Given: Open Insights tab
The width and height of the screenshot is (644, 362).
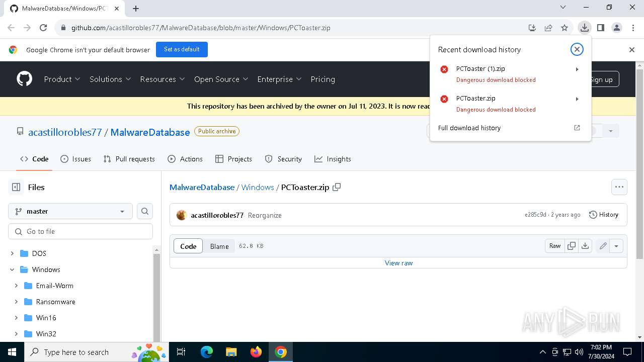Looking at the screenshot, I should point(333,159).
